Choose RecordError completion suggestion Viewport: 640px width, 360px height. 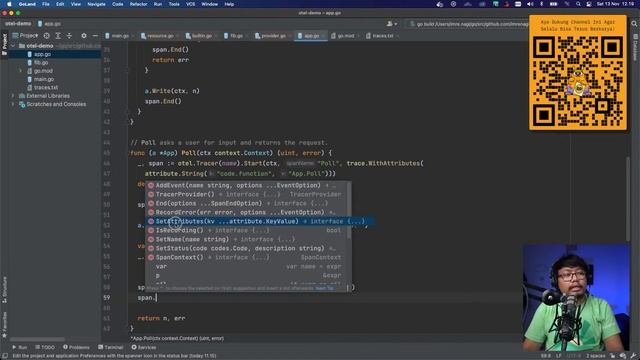(247, 212)
